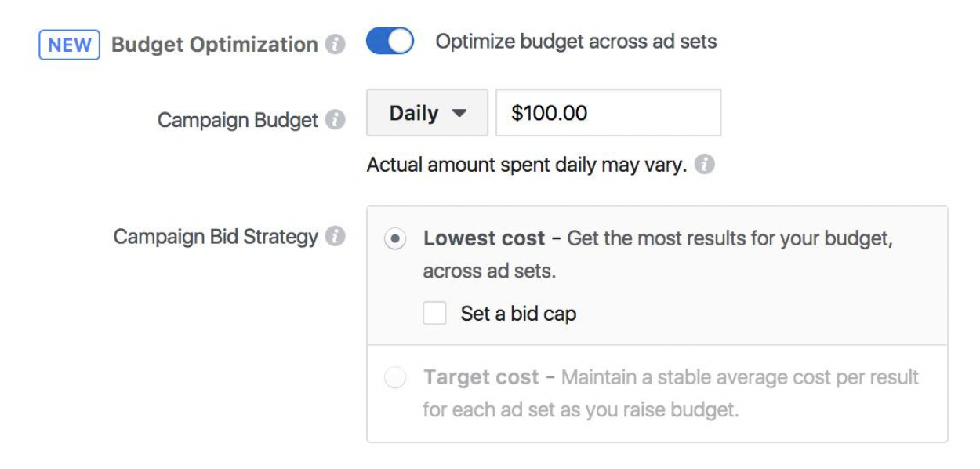Click the Budget Optimization heading
980x469 pixels.
(x=215, y=45)
